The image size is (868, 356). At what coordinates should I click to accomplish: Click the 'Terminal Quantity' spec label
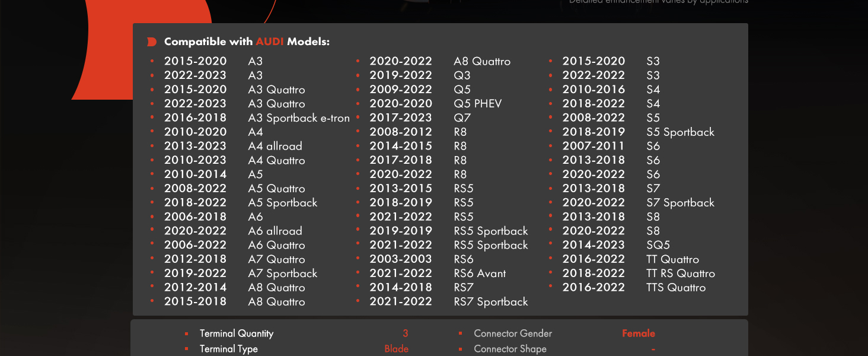(x=237, y=333)
